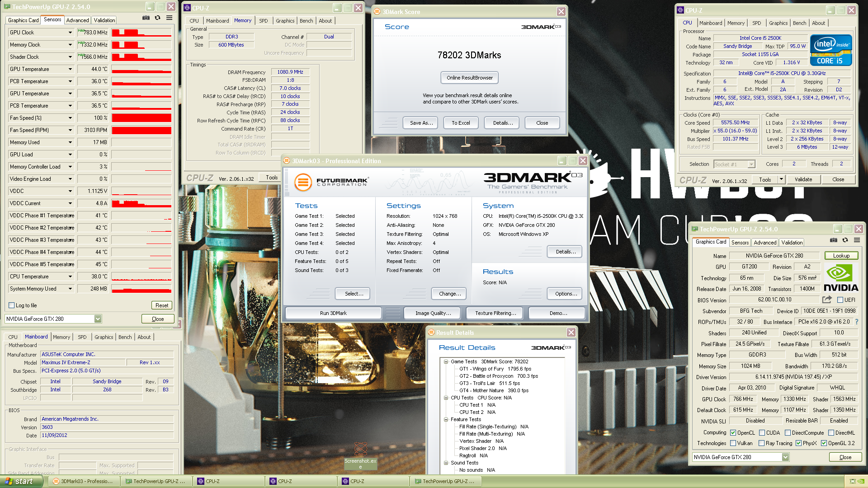Click the NVIDIA logo in GPU-Z
868x488 pixels.
point(841,278)
